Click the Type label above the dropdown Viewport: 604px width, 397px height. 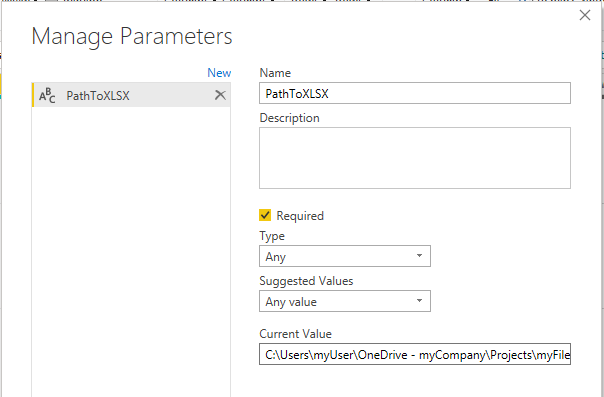click(272, 236)
